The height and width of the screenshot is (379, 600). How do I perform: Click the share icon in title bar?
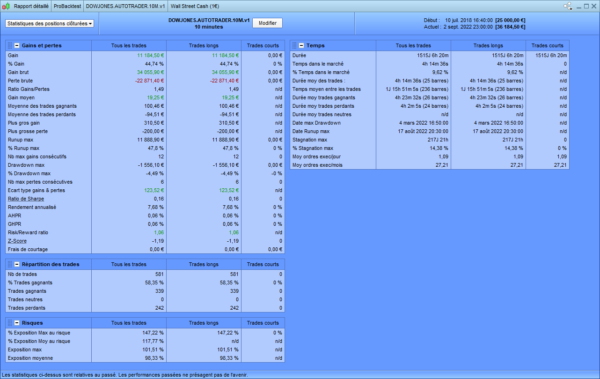click(568, 6)
